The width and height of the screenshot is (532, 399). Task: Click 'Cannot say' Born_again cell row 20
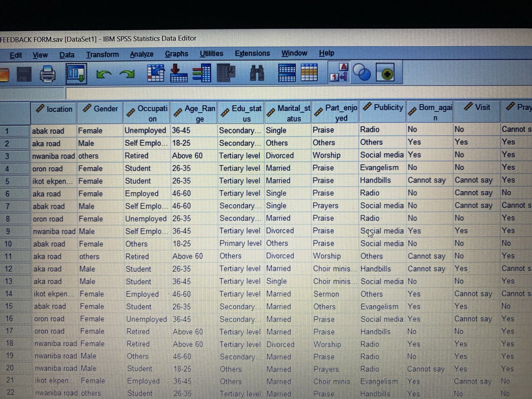tap(430, 369)
